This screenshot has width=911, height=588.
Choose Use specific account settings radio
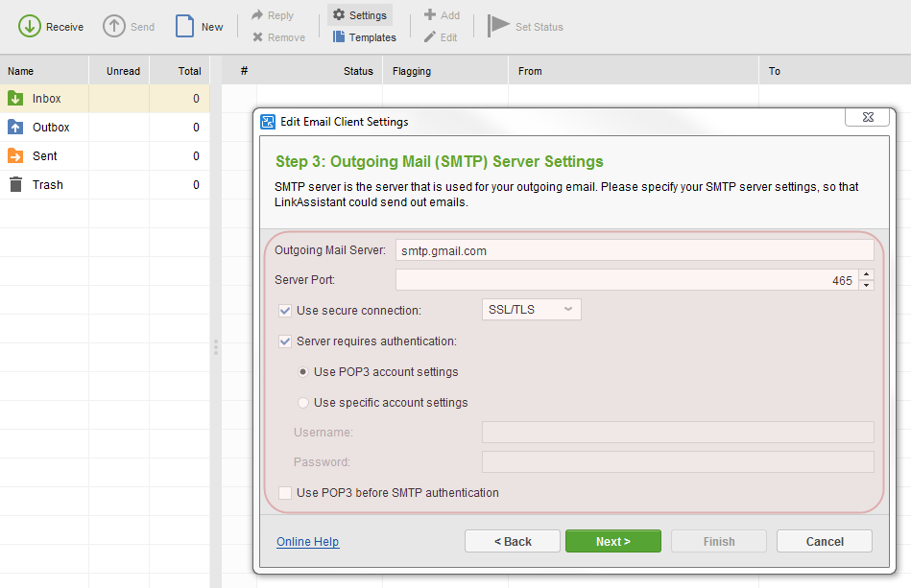[302, 403]
